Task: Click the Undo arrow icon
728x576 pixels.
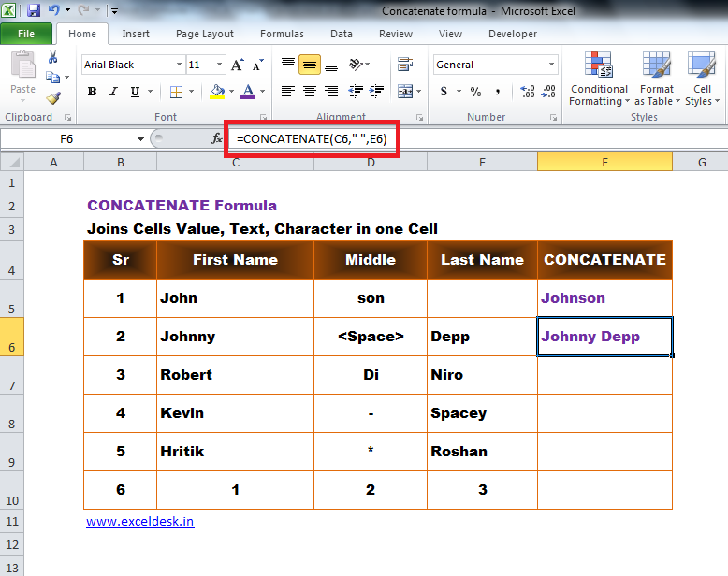Action: (x=53, y=9)
